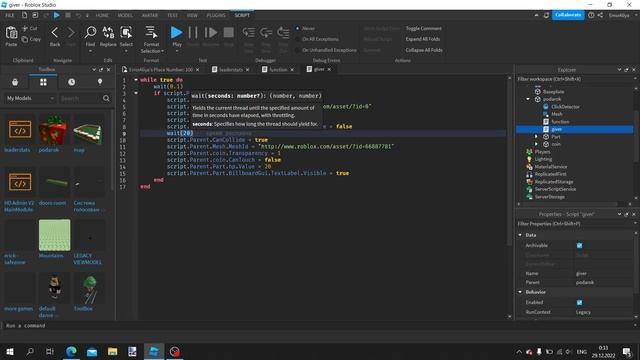Click the Select icon in Edit group
This screenshot has width=640, height=360.
[x=126, y=33]
